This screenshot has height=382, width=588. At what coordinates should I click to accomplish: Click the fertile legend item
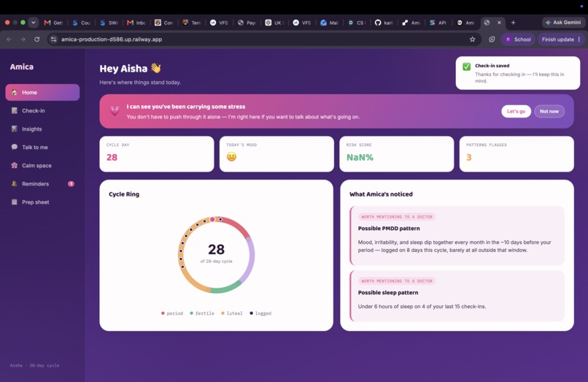pos(202,313)
